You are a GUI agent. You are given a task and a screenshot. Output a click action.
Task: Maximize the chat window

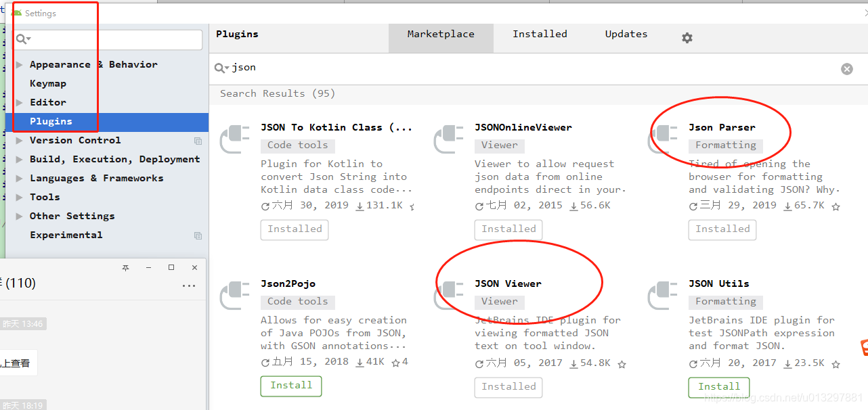click(171, 268)
